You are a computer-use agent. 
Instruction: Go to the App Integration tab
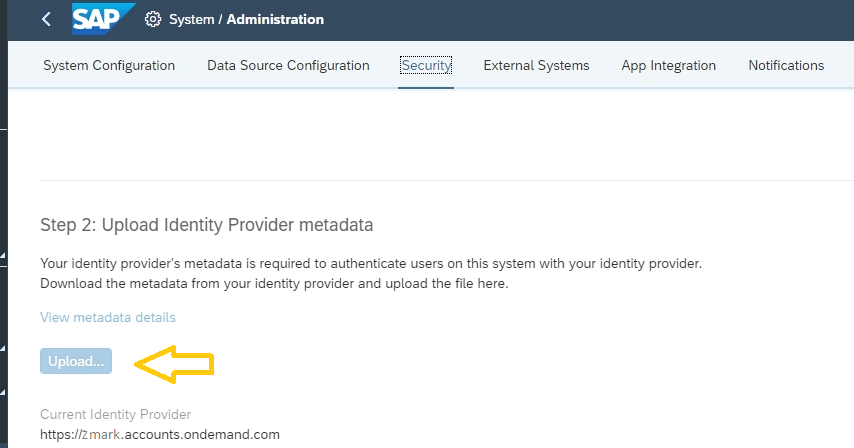(669, 65)
